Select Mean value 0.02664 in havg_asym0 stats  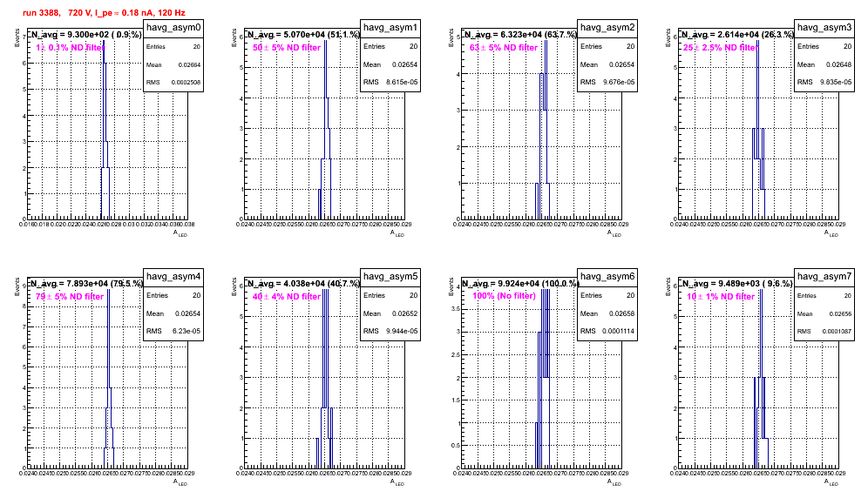click(x=189, y=64)
